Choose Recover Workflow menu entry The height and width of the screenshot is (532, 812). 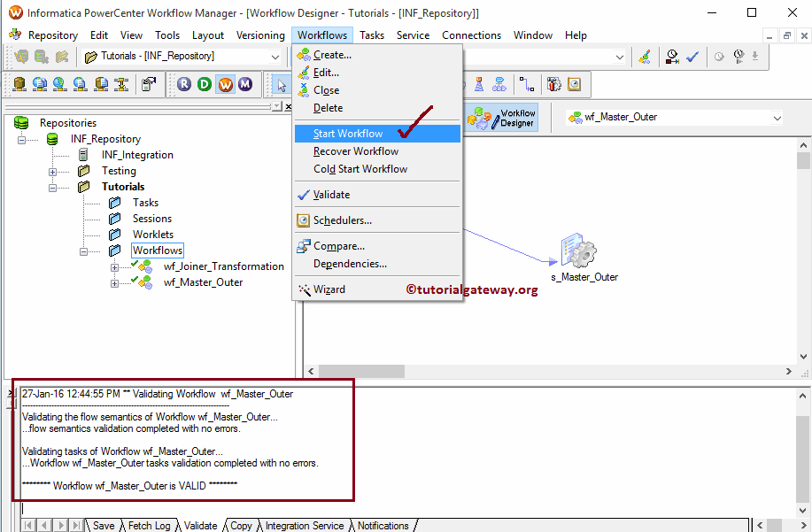(x=377, y=151)
